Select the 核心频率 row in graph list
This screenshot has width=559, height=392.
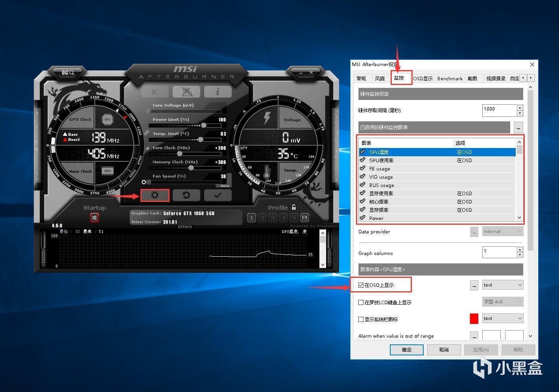437,202
